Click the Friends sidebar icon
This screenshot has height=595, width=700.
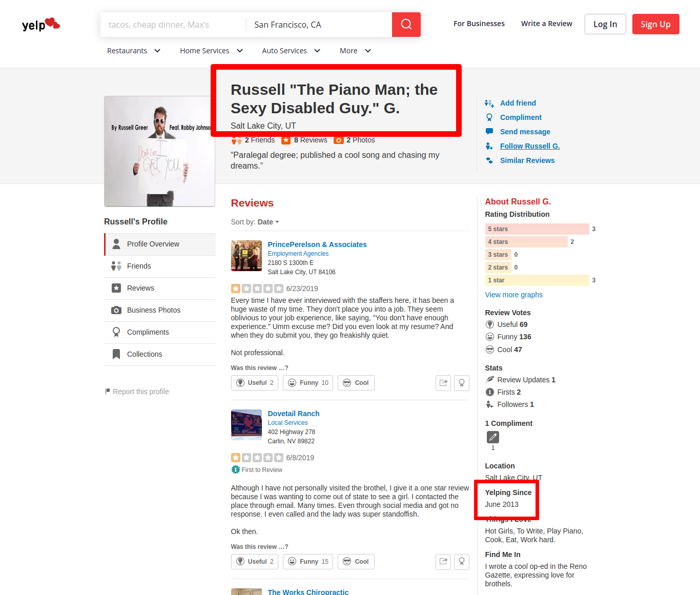click(x=116, y=266)
